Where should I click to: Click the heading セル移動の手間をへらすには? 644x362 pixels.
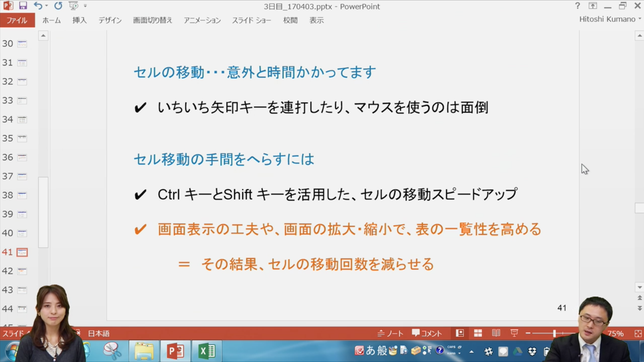tap(224, 159)
